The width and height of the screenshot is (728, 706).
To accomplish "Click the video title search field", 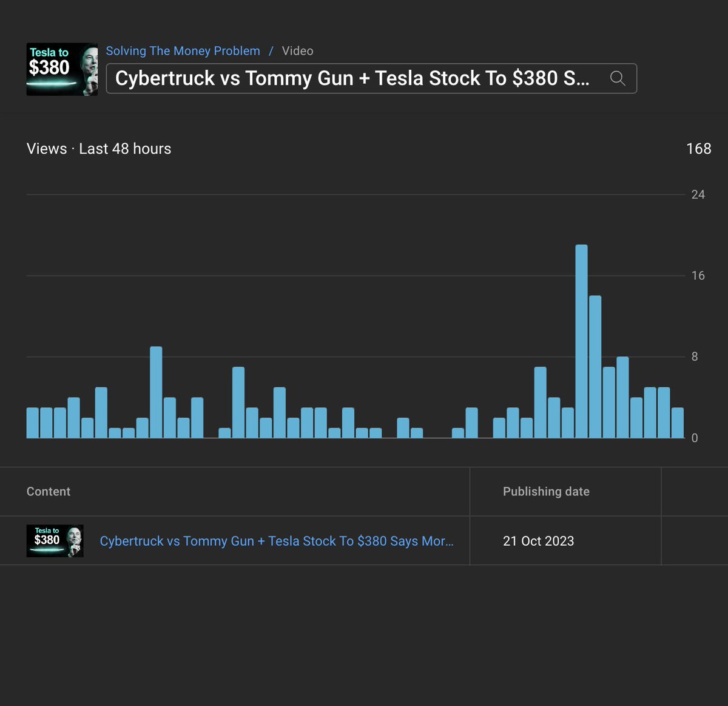I will click(x=371, y=78).
